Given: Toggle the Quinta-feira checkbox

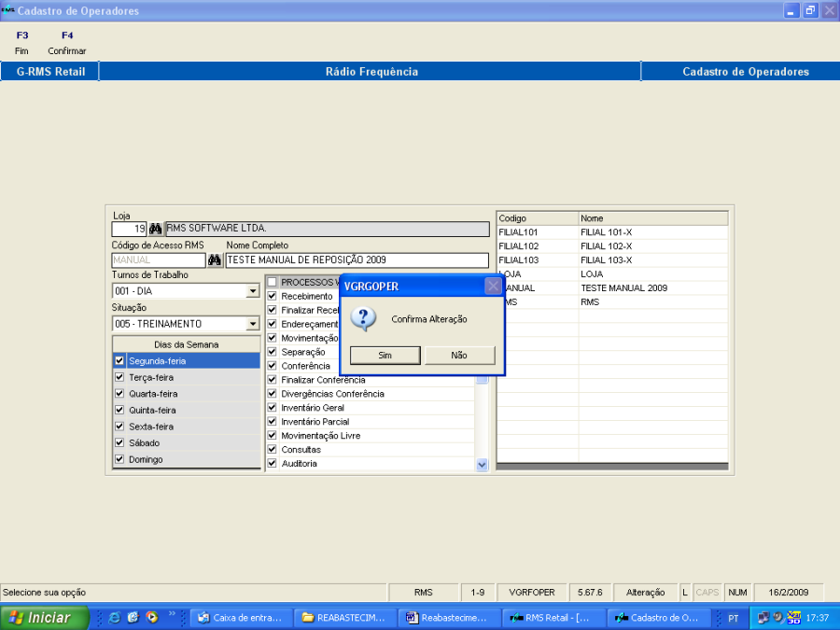Looking at the screenshot, I should click(x=119, y=410).
